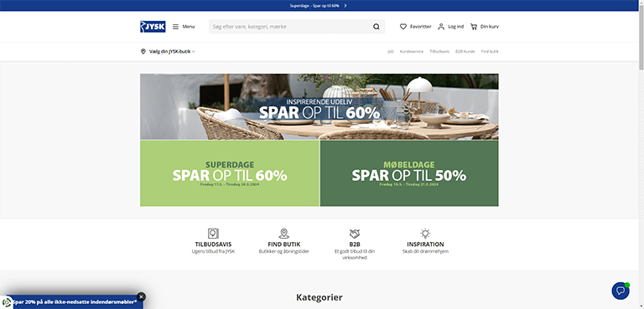
Task: Click the search magnifier icon
Action: pyautogui.click(x=376, y=27)
